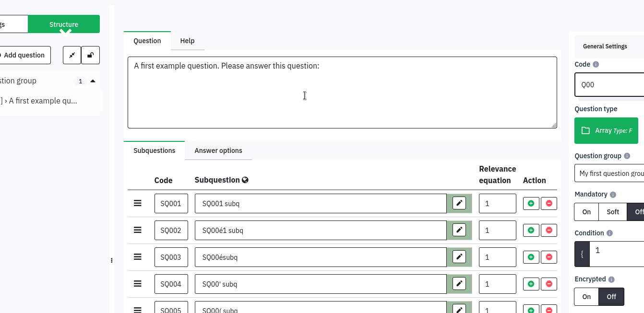The image size is (644, 313).
Task: Click the question Code input field
Action: 609,85
